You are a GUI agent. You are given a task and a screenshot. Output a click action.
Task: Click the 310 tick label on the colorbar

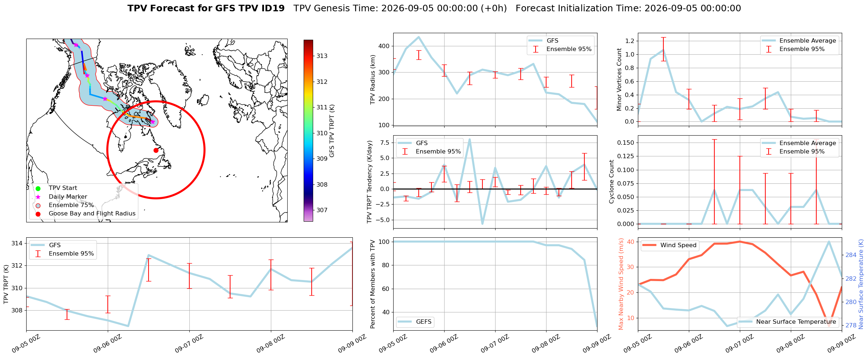point(322,133)
